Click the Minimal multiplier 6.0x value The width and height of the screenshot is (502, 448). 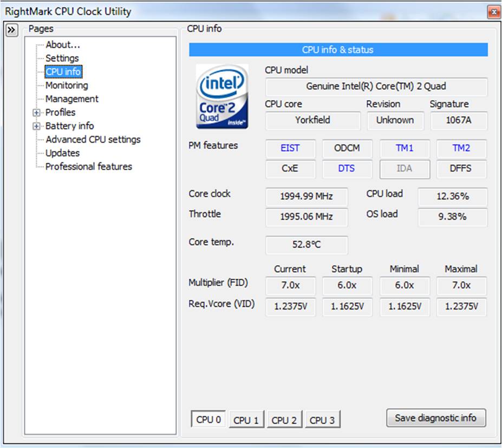pos(405,285)
